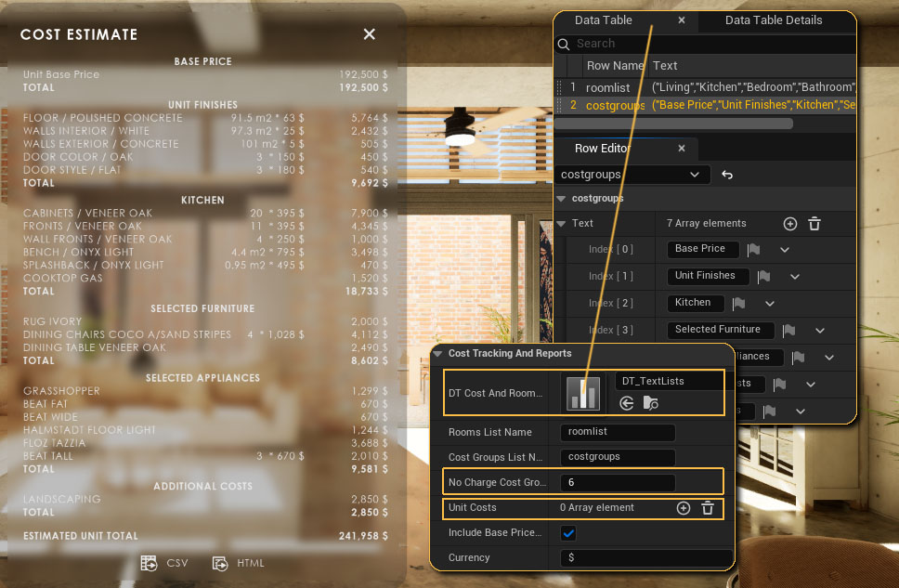Collapse the Cost Tracking And Reports section

[x=438, y=354]
